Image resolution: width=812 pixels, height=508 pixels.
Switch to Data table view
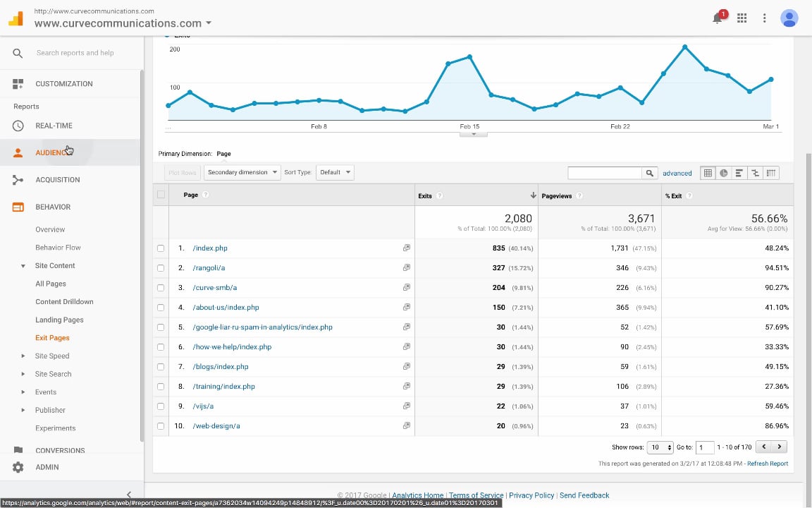pos(708,173)
